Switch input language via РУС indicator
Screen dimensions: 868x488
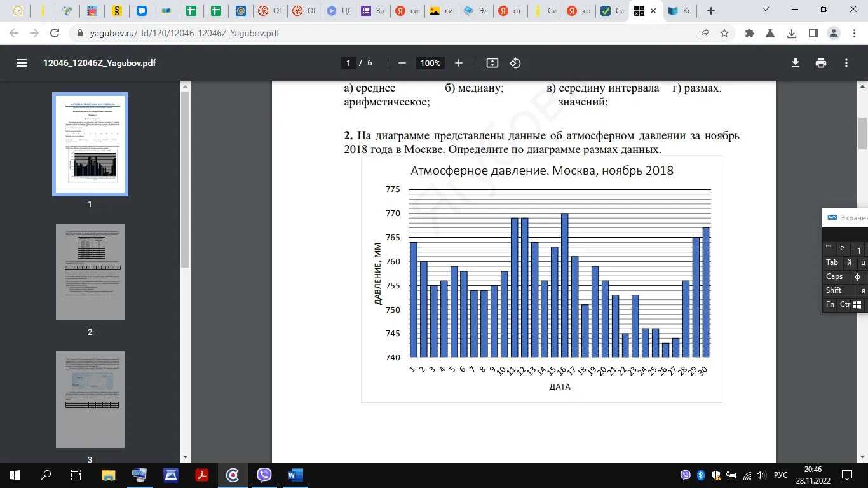[781, 475]
